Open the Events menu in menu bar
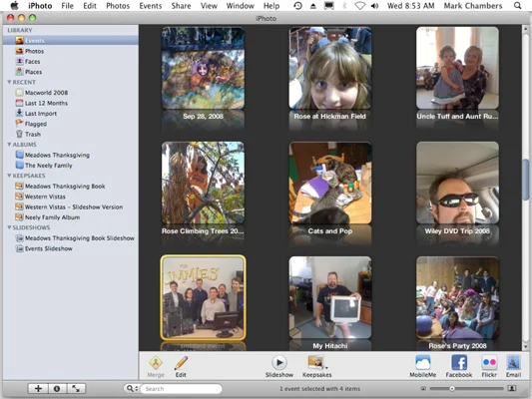Image resolution: width=532 pixels, height=399 pixels. click(x=151, y=6)
